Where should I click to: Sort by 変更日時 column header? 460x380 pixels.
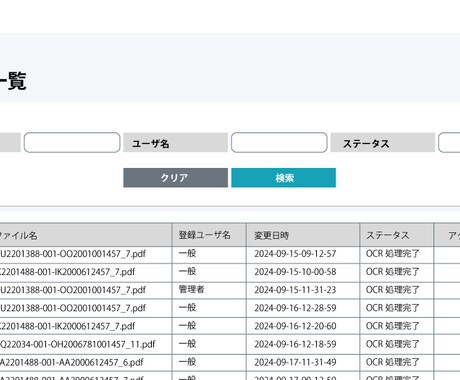[x=303, y=235]
